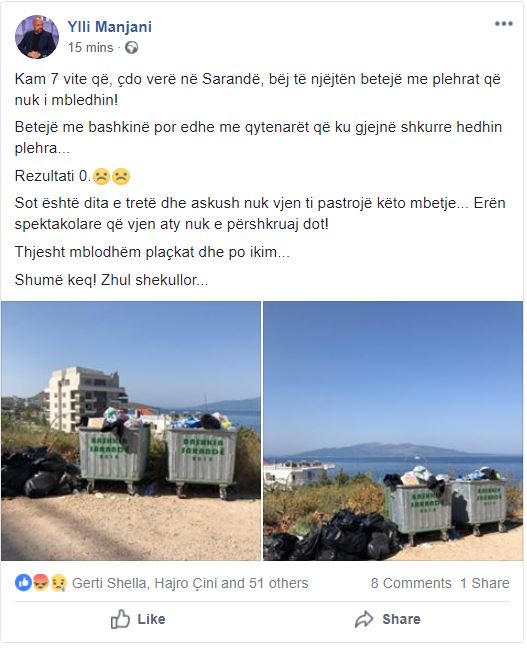Click the public globe privacy icon
The height and width of the screenshot is (649, 527).
coord(132,48)
